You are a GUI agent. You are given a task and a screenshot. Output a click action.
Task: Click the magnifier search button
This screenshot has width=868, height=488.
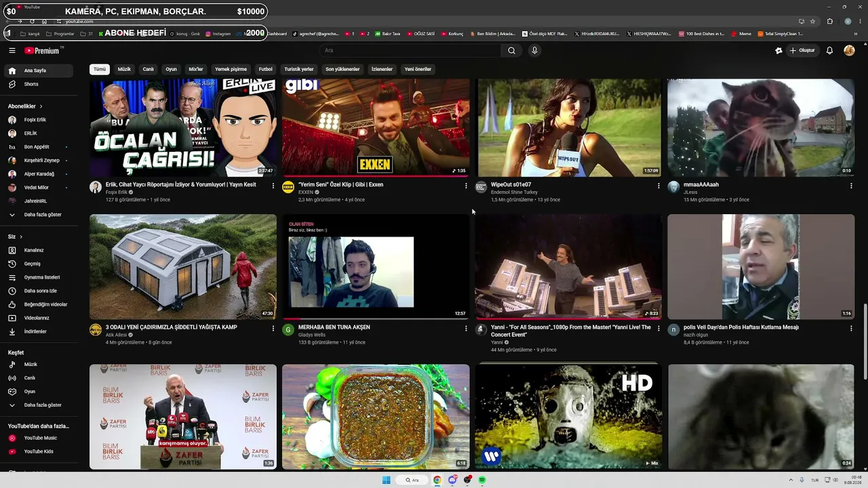click(511, 50)
